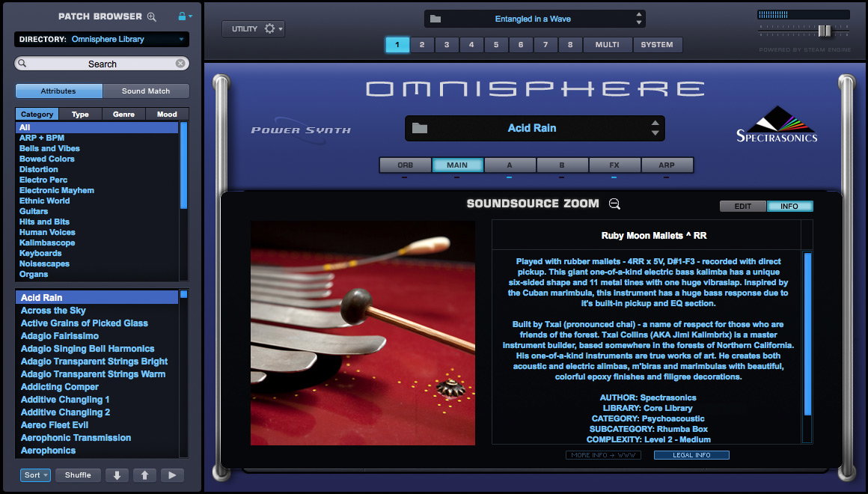Click the play arrow button in the browser footer
Screen dimensions: 868x494
[x=172, y=475]
